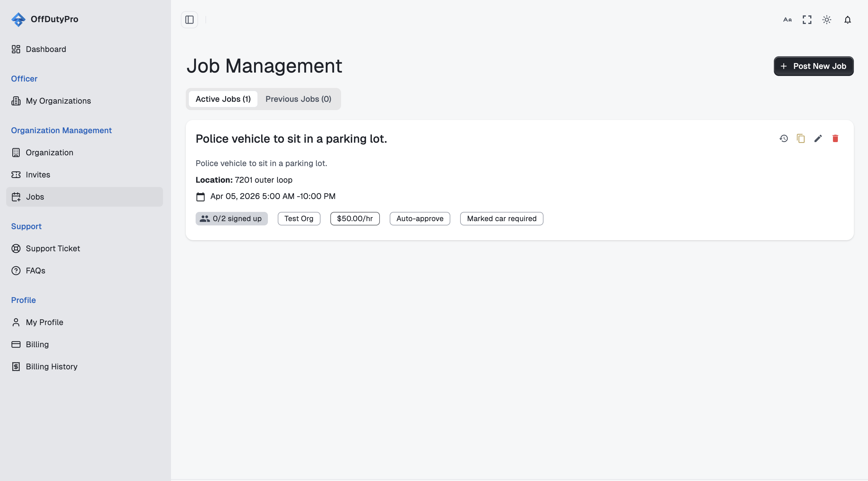The width and height of the screenshot is (868, 481).
Task: Delete the parking lot job trash icon
Action: pos(835,138)
